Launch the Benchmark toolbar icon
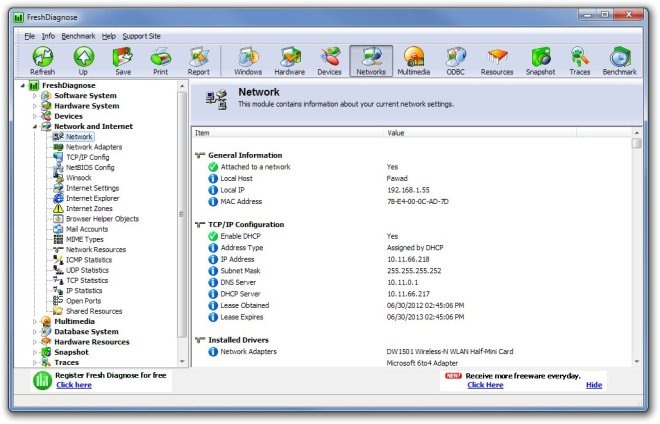 tap(620, 61)
